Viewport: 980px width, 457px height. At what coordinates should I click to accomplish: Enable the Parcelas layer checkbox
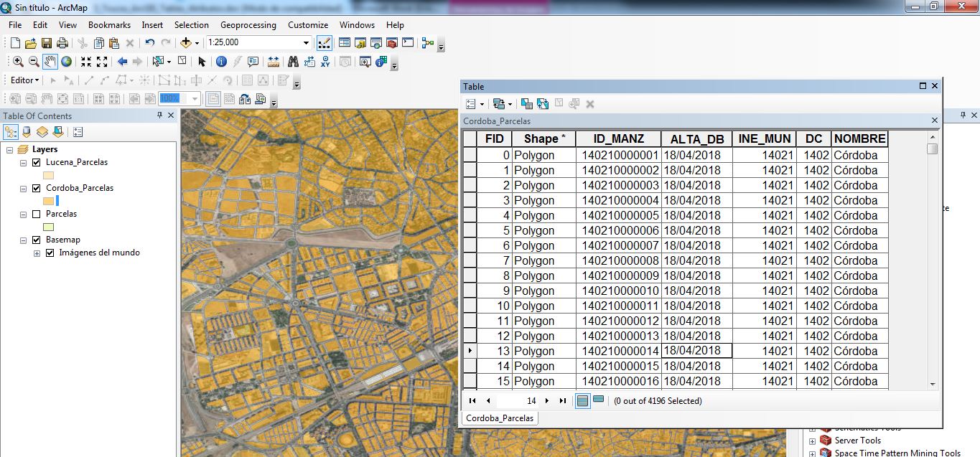(37, 214)
